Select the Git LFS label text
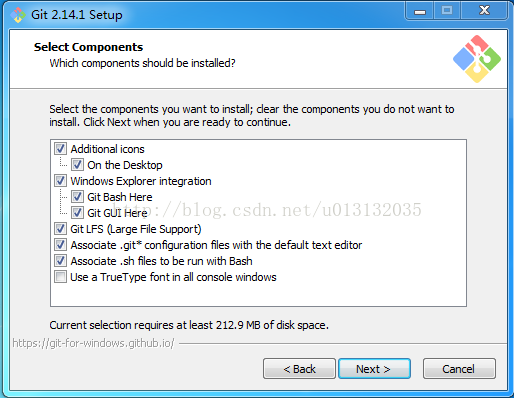Image resolution: width=514 pixels, height=398 pixels. pos(136,229)
